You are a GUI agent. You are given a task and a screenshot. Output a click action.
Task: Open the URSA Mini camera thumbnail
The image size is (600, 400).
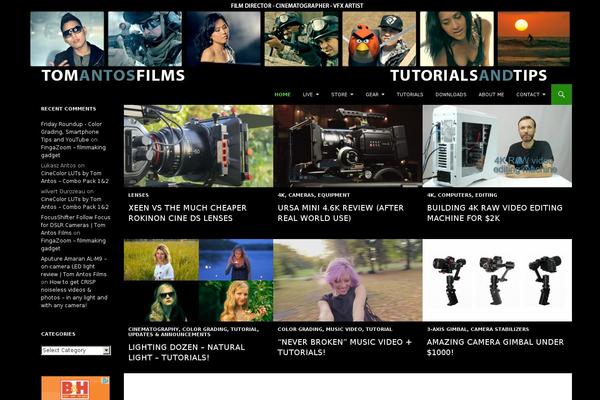click(347, 146)
